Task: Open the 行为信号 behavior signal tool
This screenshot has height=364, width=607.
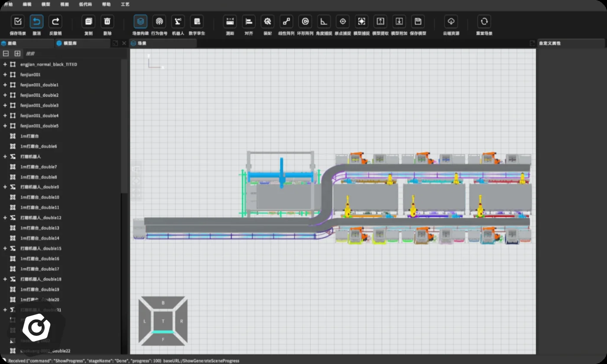Action: pos(159,22)
